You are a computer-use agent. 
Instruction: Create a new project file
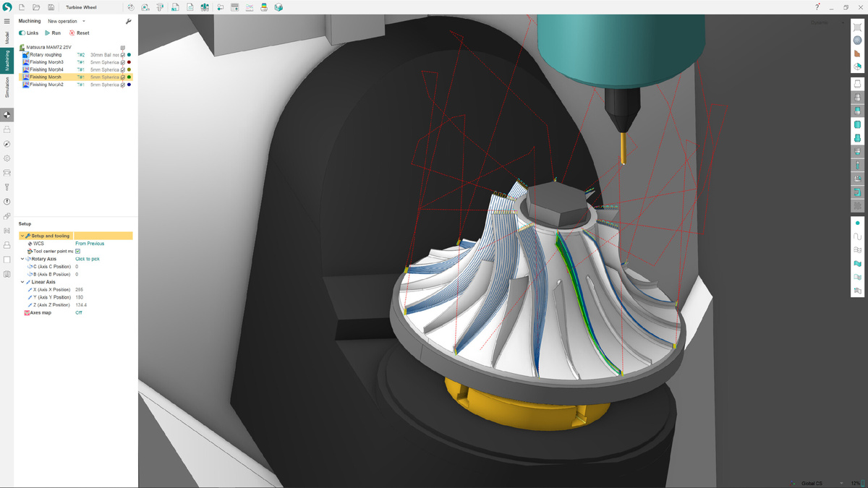tap(22, 7)
